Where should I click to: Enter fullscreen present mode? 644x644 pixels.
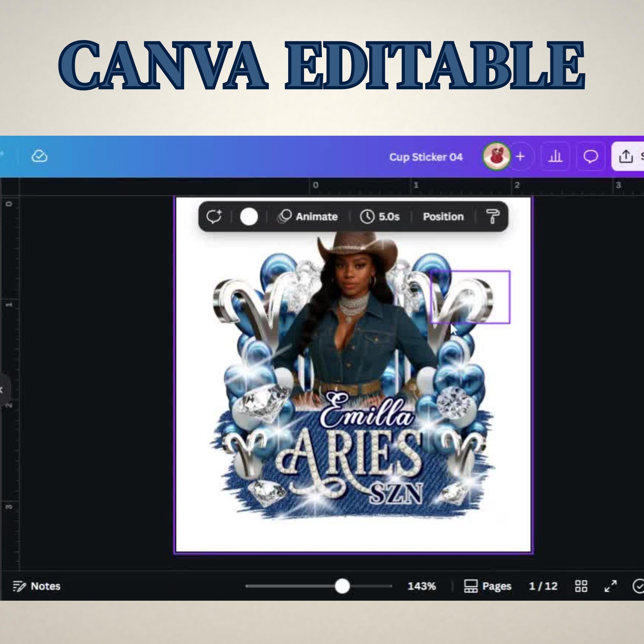pos(611,586)
